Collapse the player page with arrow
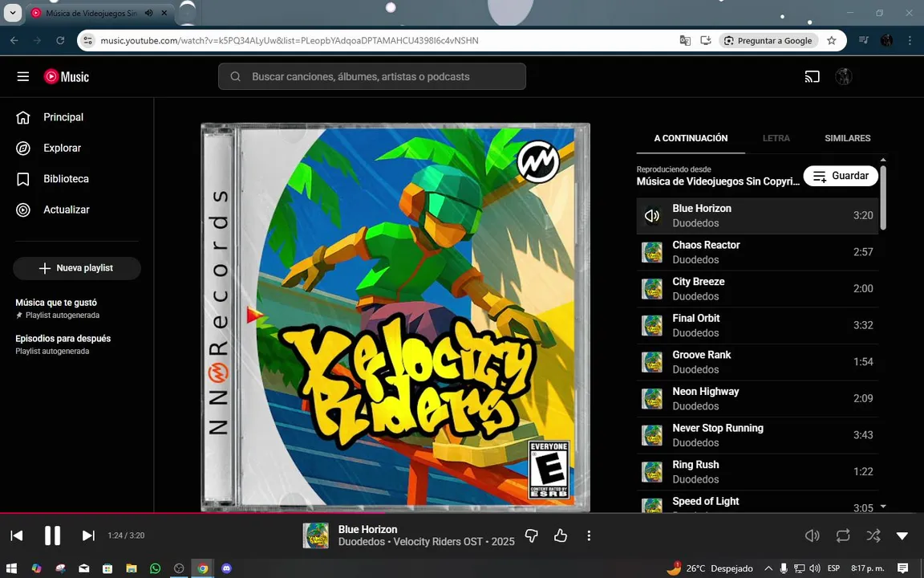Viewport: 924px width, 578px height. (902, 535)
